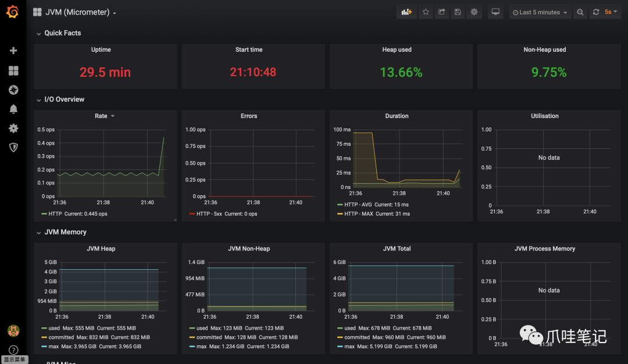Click the 显示菜单 button at bottom left

(x=15, y=359)
